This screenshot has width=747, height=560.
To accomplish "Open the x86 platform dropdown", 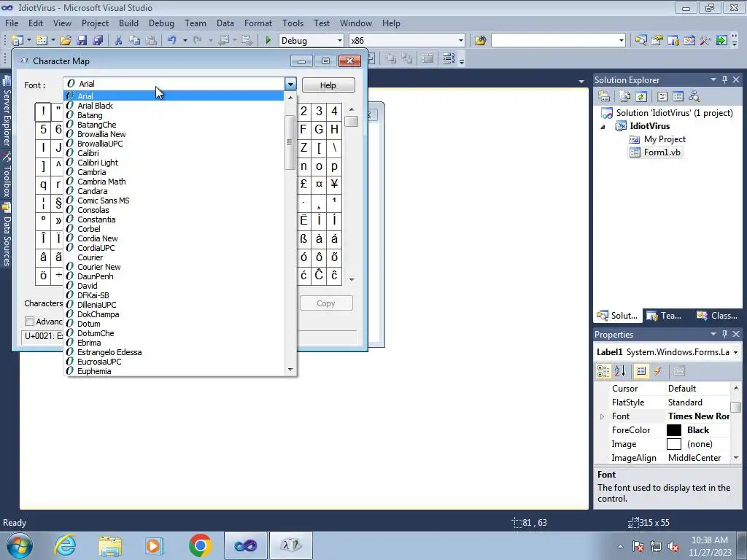I will pos(460,41).
